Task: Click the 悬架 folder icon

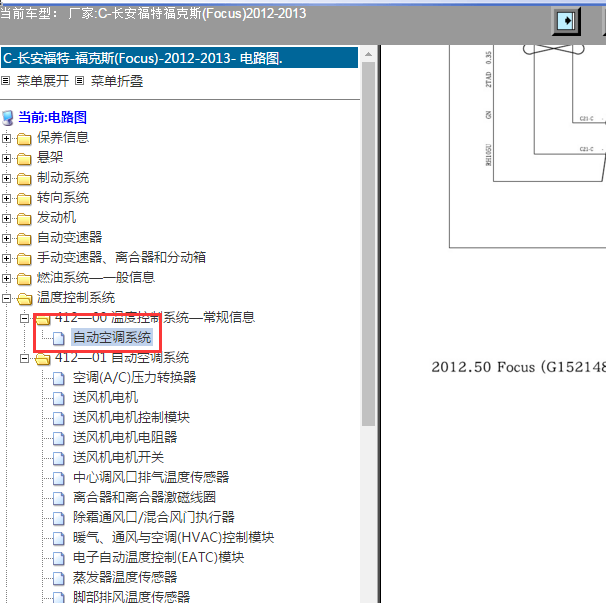Action: (24, 158)
